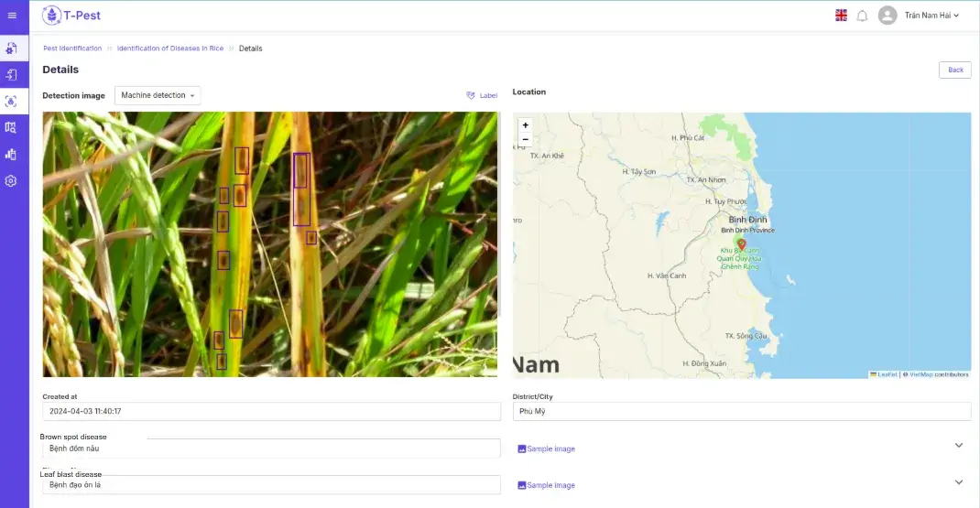Open the map search sidebar icon
Viewport: 980px width, 508px height.
[11, 127]
